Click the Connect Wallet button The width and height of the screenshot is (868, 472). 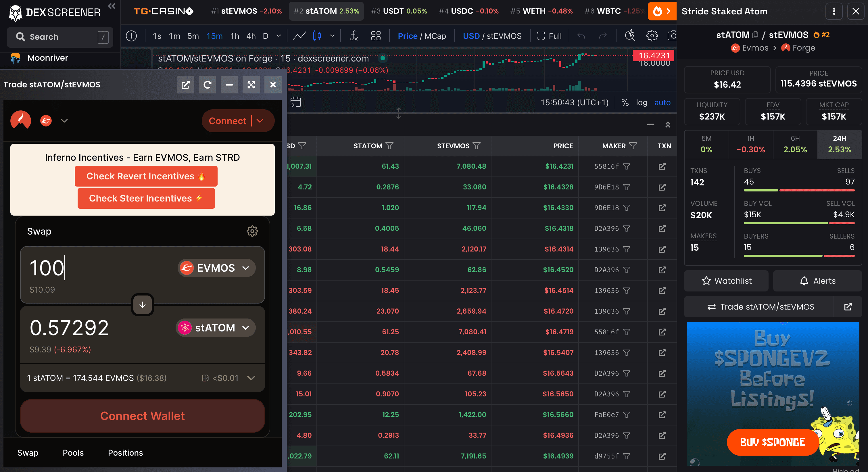pos(142,416)
